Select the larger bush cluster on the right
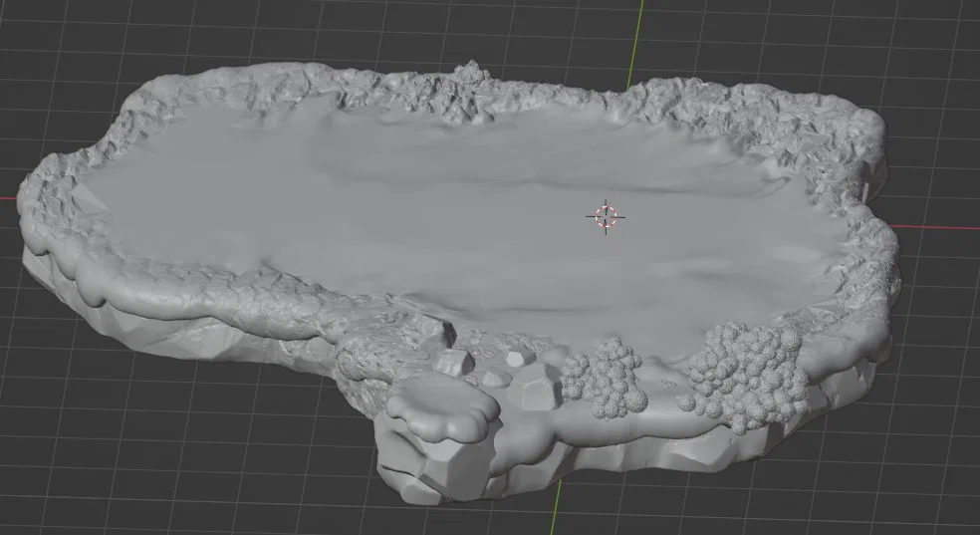980x535 pixels. pyautogui.click(x=744, y=377)
